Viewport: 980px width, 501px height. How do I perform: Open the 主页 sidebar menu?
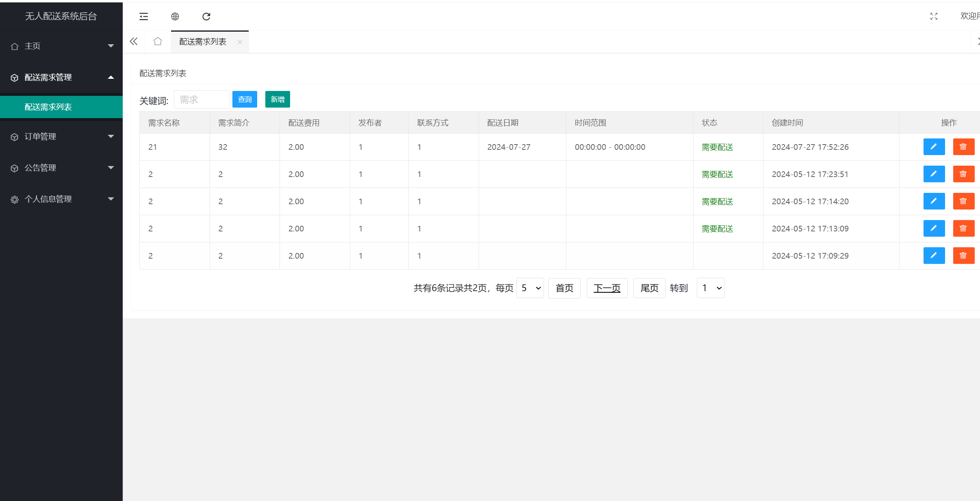click(x=61, y=46)
